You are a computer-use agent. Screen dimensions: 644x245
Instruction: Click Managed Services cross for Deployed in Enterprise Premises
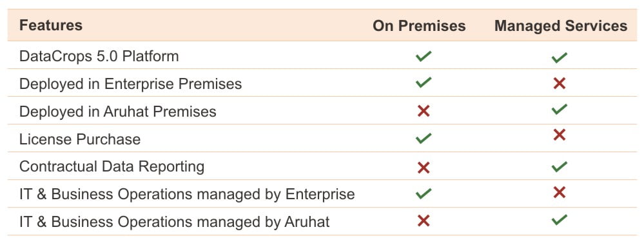pos(560,84)
